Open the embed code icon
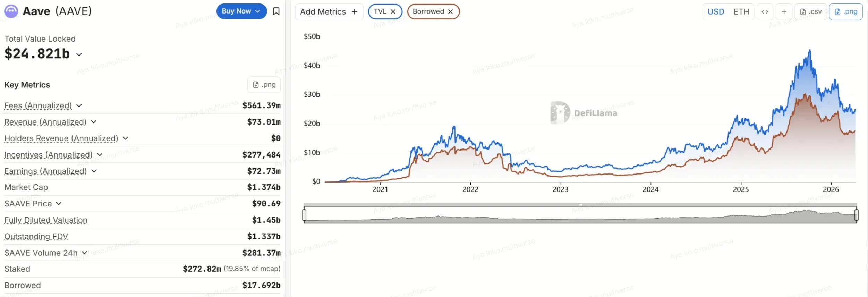The height and width of the screenshot is (297, 868). click(765, 12)
